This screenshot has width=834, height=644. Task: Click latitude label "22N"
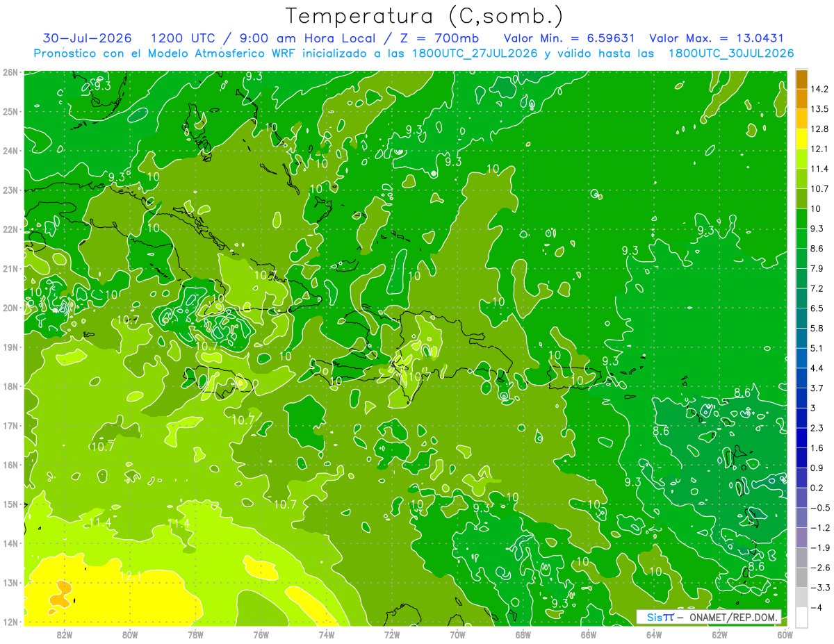tap(10, 229)
